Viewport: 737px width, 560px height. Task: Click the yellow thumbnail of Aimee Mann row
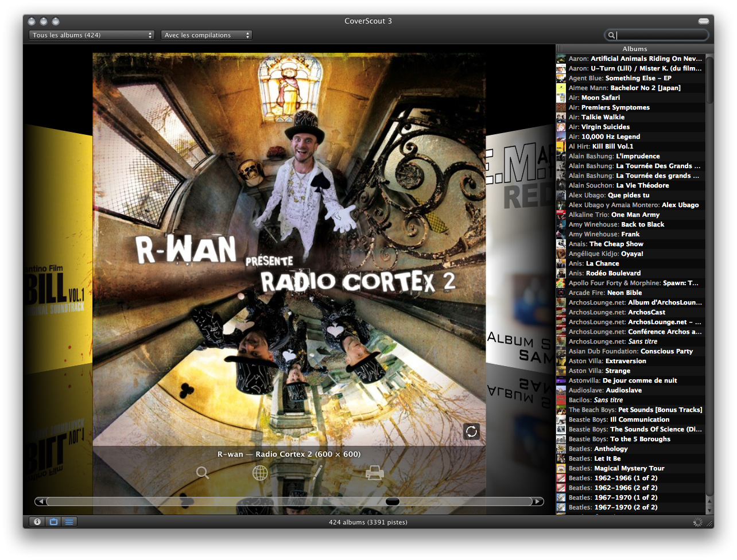[x=561, y=88]
